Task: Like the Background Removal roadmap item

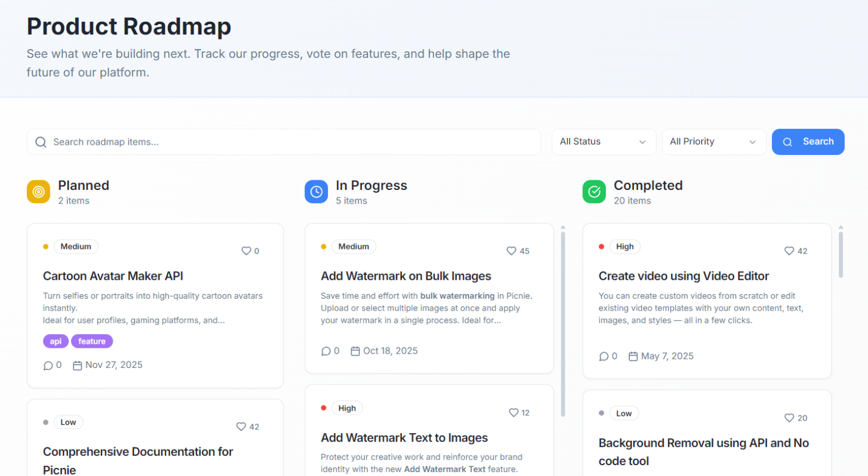Action: (788, 418)
